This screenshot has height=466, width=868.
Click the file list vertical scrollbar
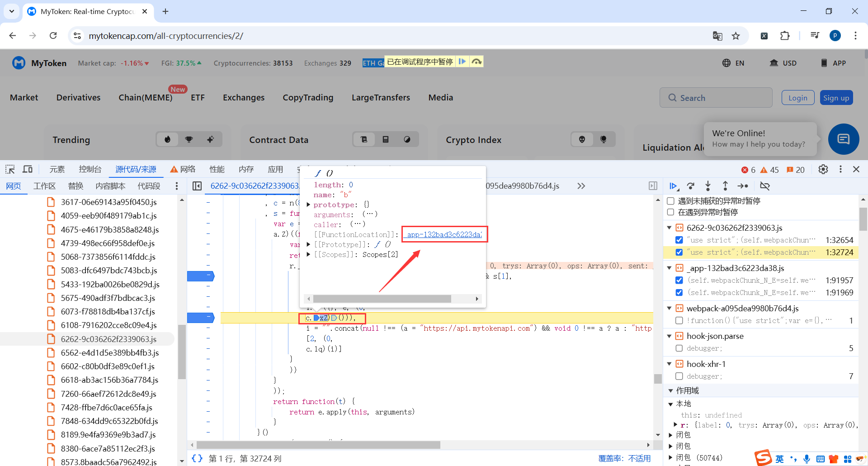(x=182, y=352)
